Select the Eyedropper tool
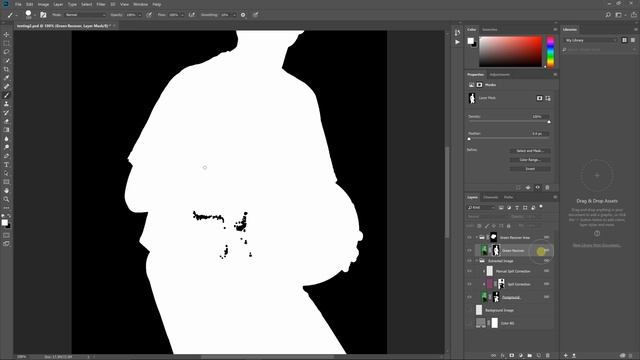 (x=6, y=78)
